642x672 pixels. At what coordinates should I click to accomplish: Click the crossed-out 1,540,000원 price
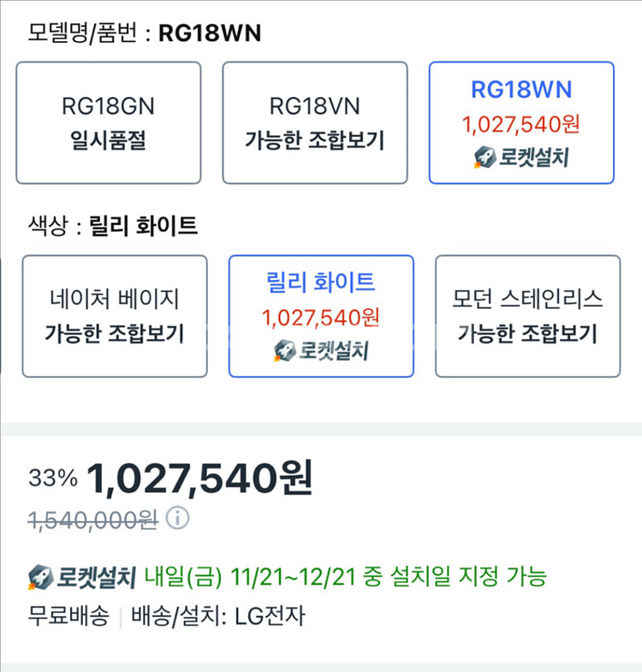tap(92, 520)
